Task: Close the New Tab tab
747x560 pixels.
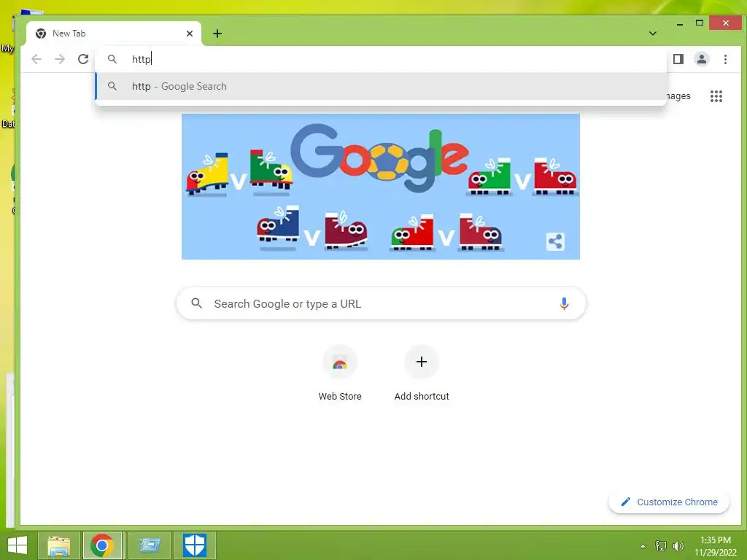Action: coord(190,34)
